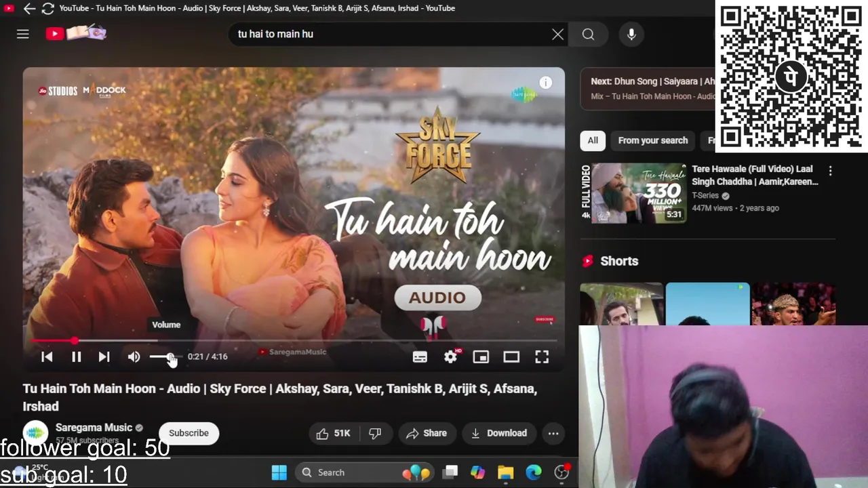Open Tere Hawaale video thumbnail
Image resolution: width=868 pixels, height=488 pixels.
click(x=633, y=193)
